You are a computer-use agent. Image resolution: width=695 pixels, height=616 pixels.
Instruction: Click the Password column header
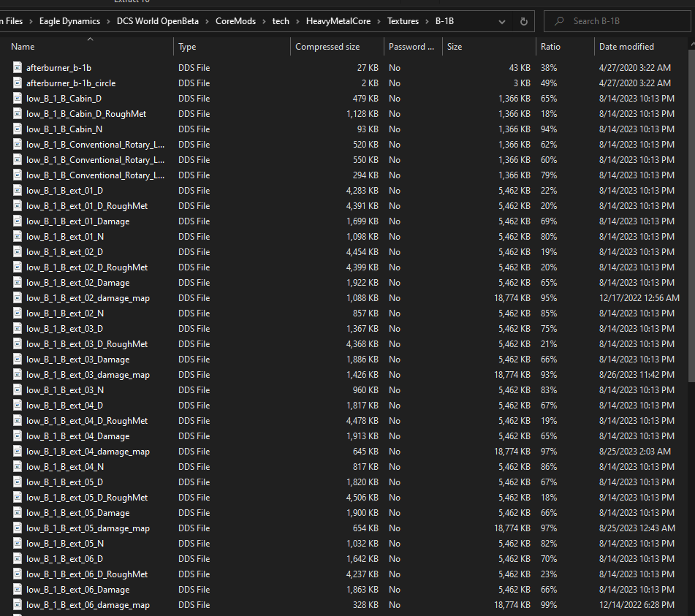[x=413, y=47]
